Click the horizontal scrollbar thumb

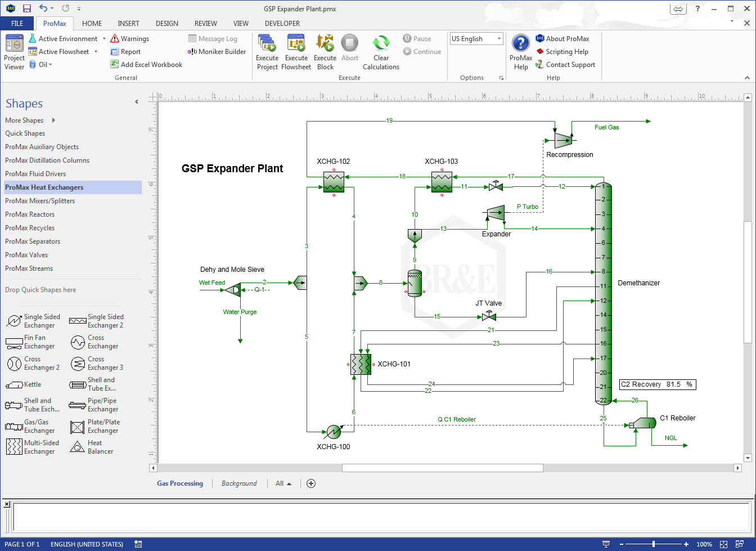pyautogui.click(x=442, y=468)
